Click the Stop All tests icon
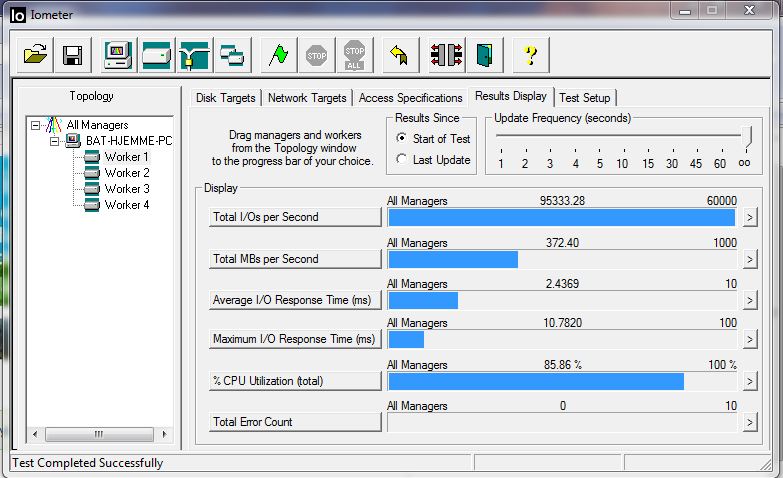The width and height of the screenshot is (783, 478). click(355, 55)
